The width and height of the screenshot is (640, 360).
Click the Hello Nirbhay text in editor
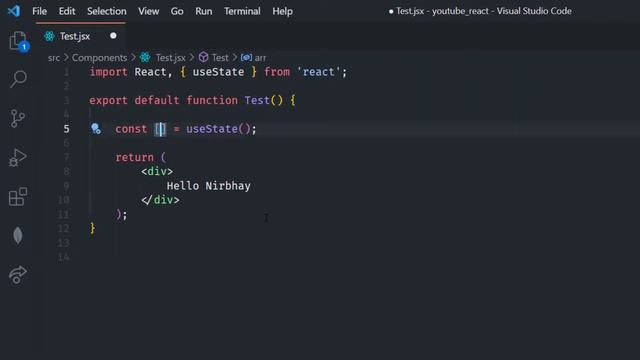pyautogui.click(x=209, y=186)
